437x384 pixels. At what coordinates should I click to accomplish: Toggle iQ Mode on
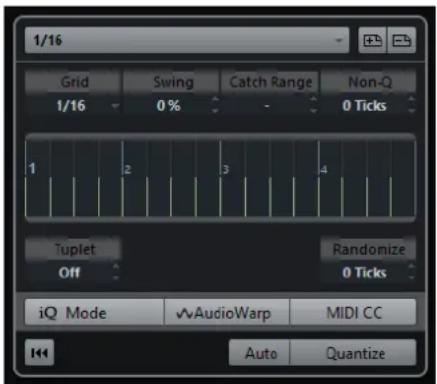click(94, 312)
